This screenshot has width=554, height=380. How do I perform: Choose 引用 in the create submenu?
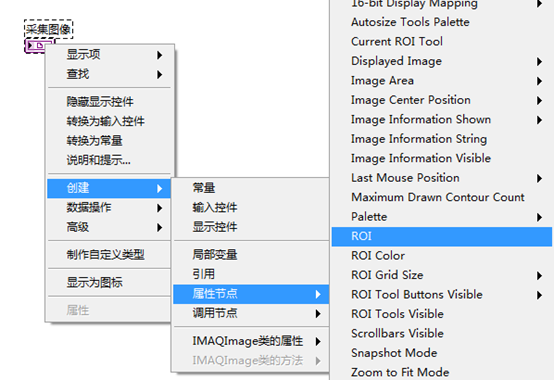(251, 274)
